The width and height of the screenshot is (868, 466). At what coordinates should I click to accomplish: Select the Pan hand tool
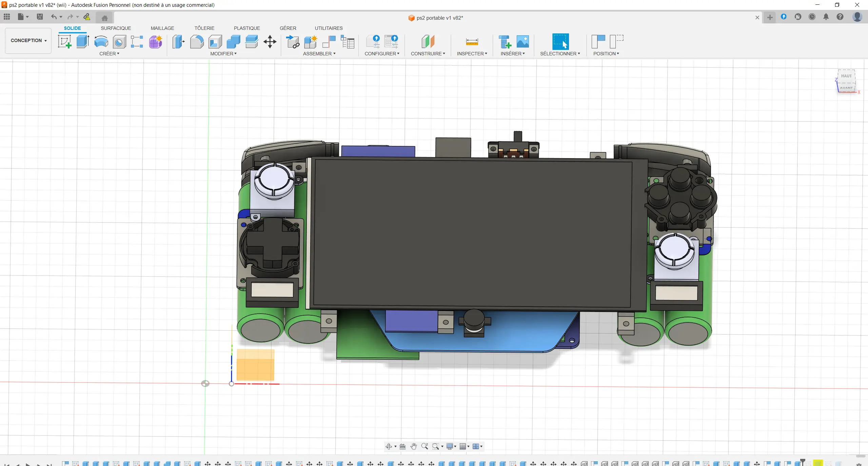click(413, 446)
